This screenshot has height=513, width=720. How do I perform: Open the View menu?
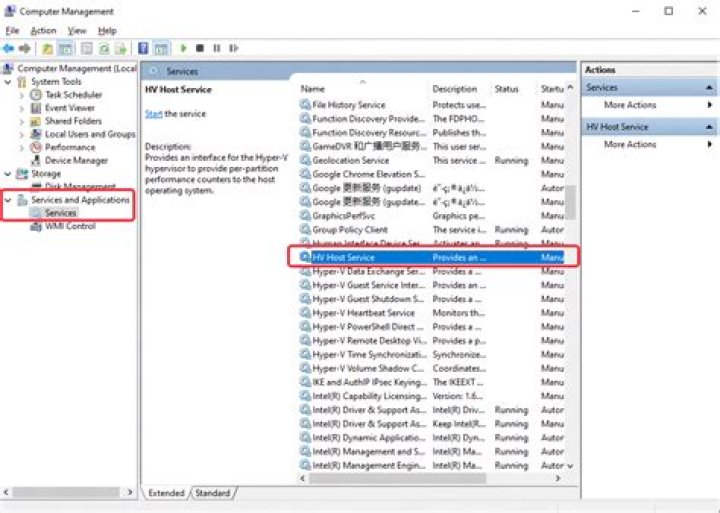coord(77,31)
